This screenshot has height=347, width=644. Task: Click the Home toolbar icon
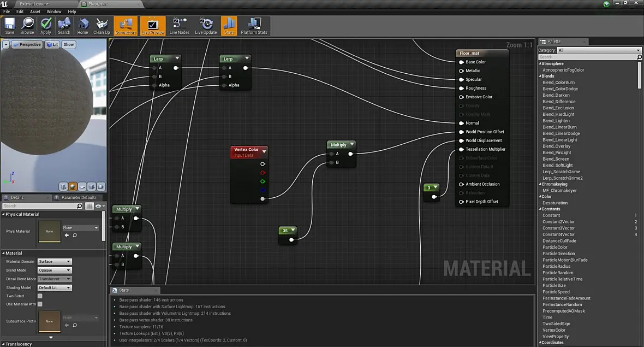pyautogui.click(x=82, y=25)
